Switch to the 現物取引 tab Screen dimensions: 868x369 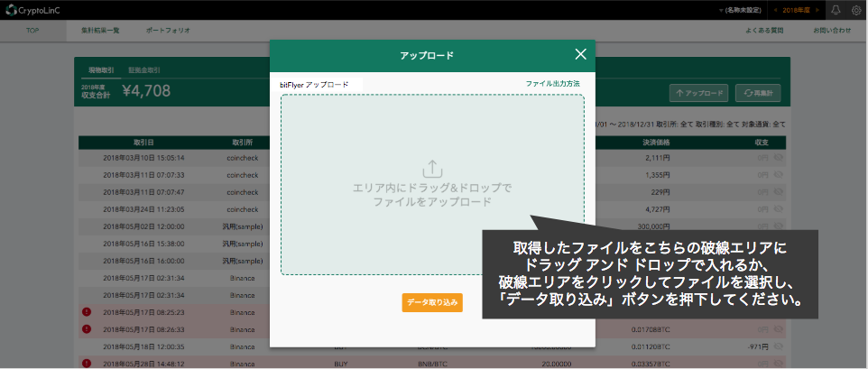101,70
